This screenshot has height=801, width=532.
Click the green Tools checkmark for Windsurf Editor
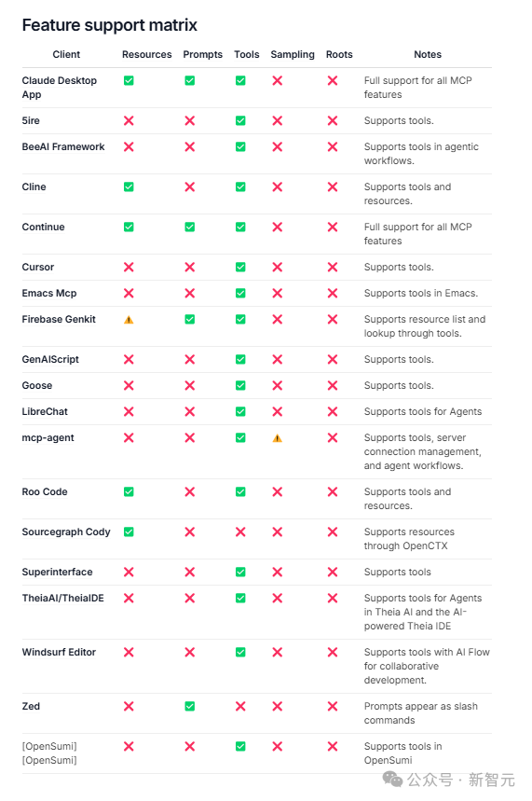click(x=240, y=653)
